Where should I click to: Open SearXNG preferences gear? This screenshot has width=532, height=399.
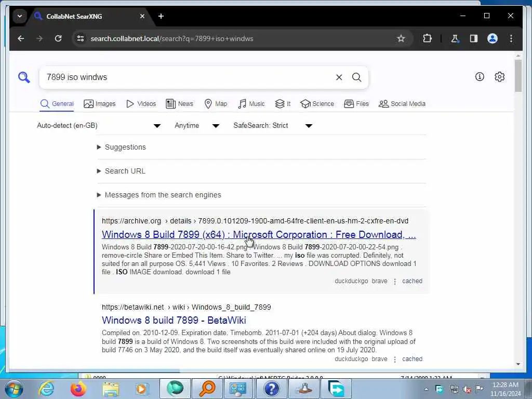tap(499, 77)
